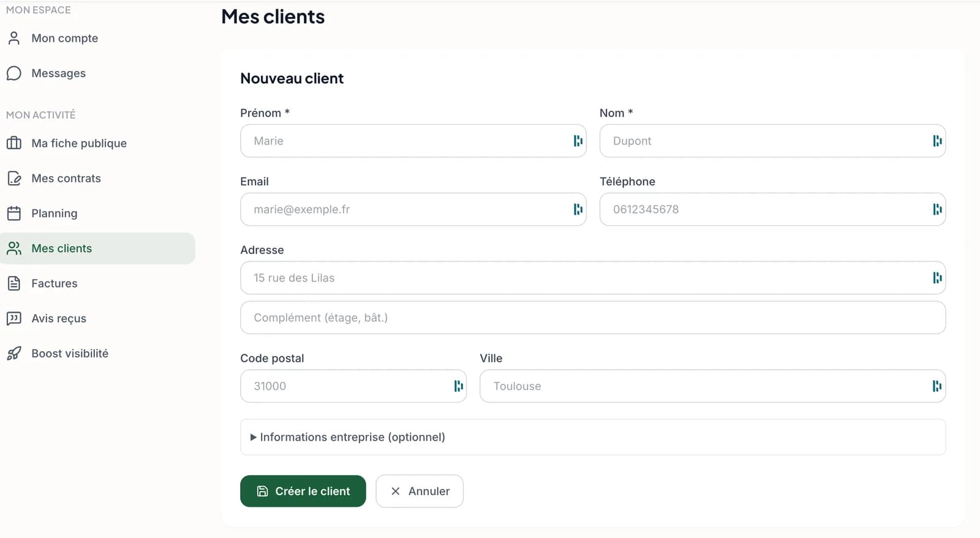Image resolution: width=980 pixels, height=538 pixels.
Task: Click the invoice document icon beside Factures
Action: tap(13, 283)
